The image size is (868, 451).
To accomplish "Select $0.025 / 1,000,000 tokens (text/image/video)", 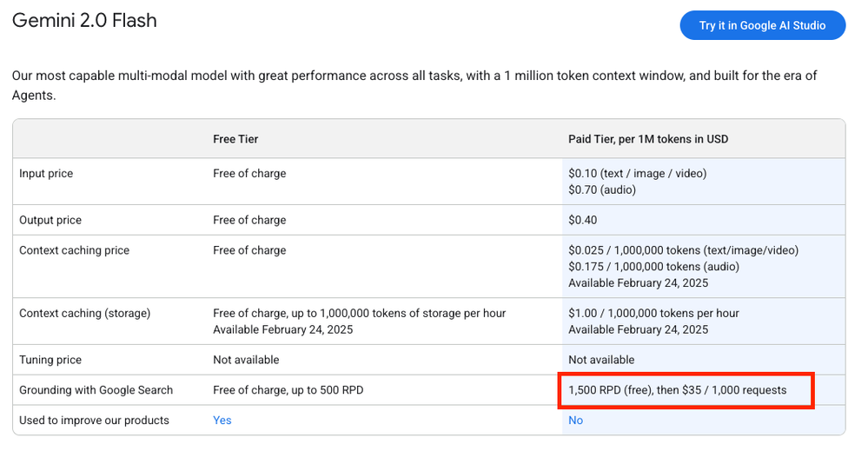I will [683, 250].
